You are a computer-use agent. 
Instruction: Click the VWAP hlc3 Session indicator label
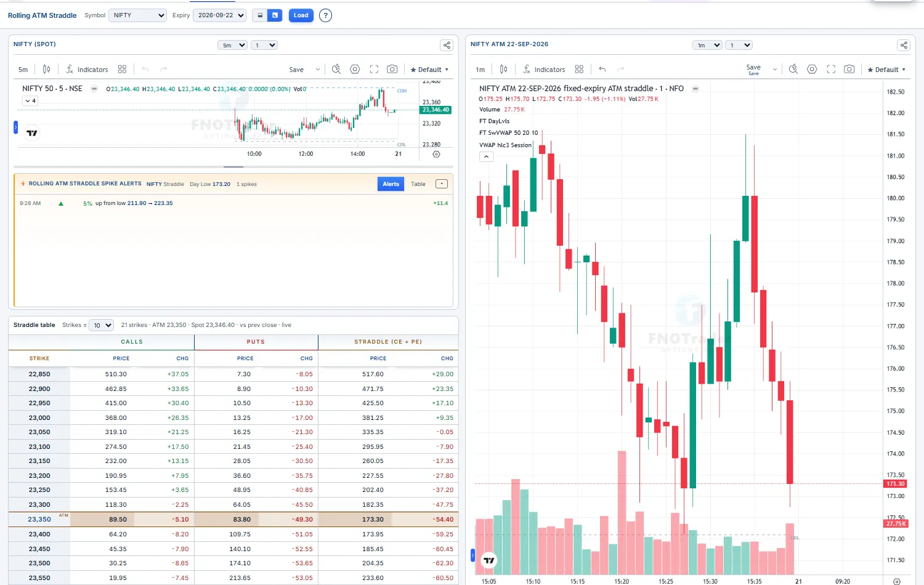(x=505, y=145)
